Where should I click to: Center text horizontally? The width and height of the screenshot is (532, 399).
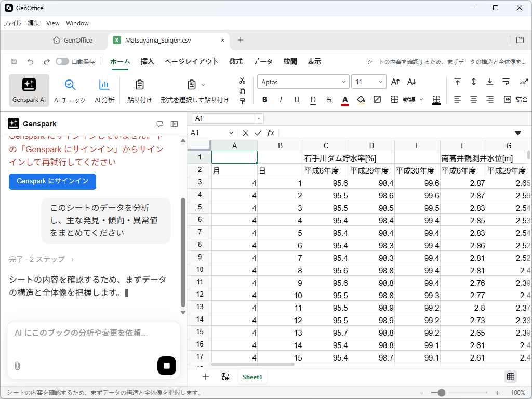[x=474, y=99]
